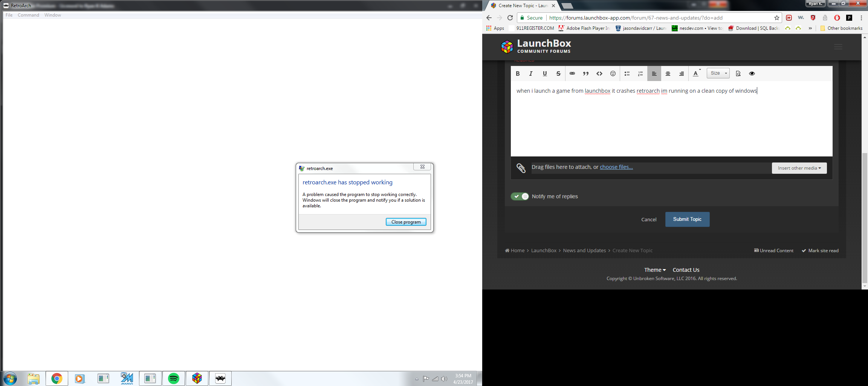The width and height of the screenshot is (868, 386).
Task: Open the 911REGISTER.COM bookmark
Action: pos(532,28)
